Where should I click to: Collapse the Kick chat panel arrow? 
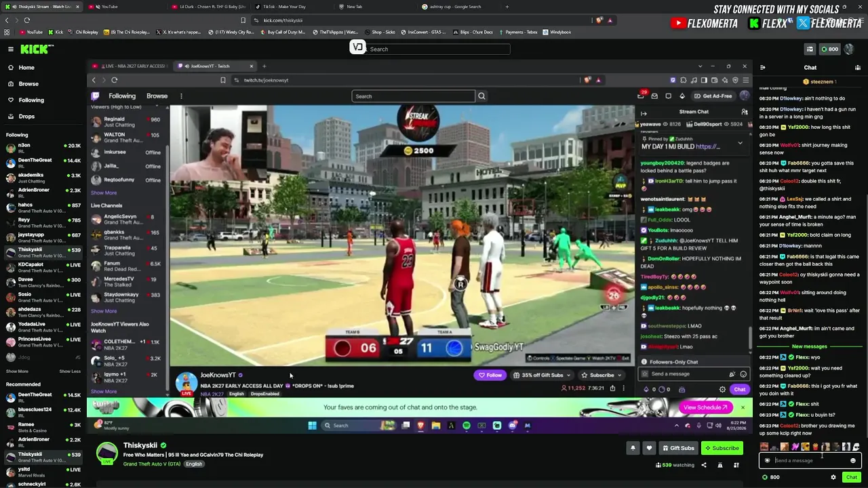(763, 68)
